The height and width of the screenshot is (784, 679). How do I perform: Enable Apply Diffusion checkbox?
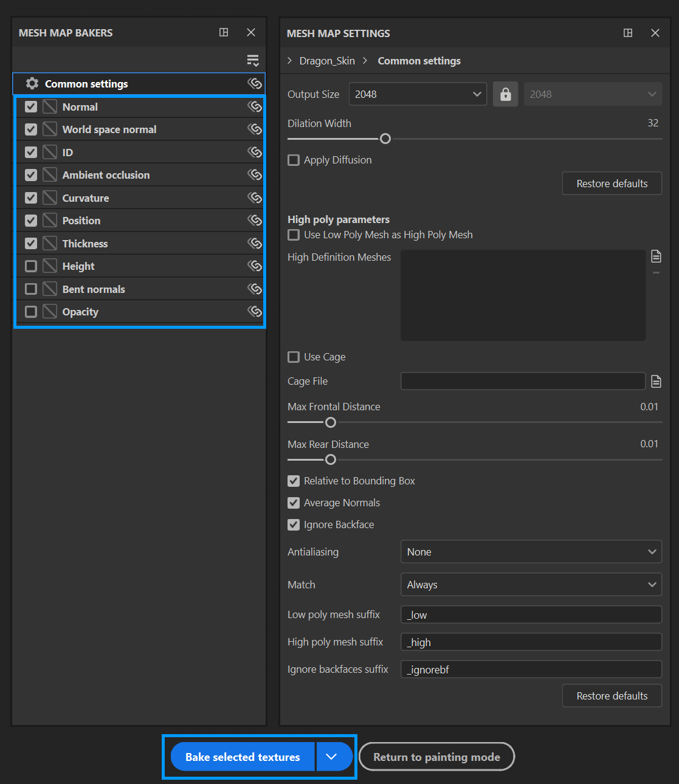tap(294, 160)
